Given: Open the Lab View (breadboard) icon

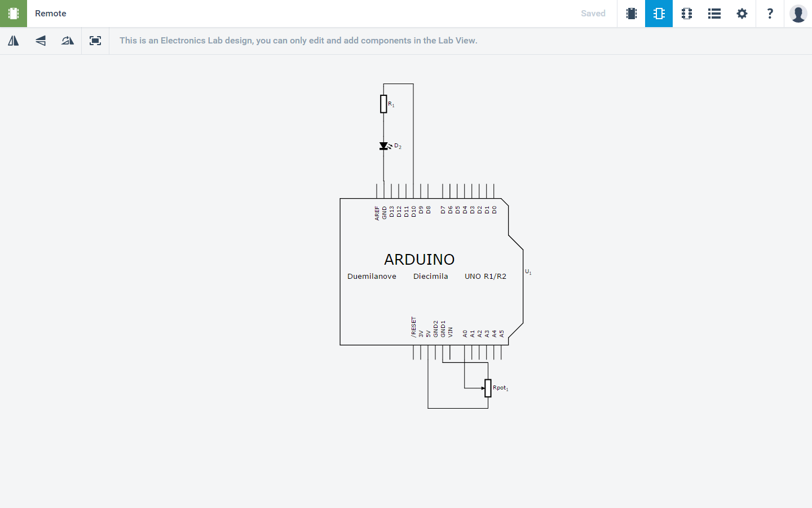Looking at the screenshot, I should [x=632, y=14].
